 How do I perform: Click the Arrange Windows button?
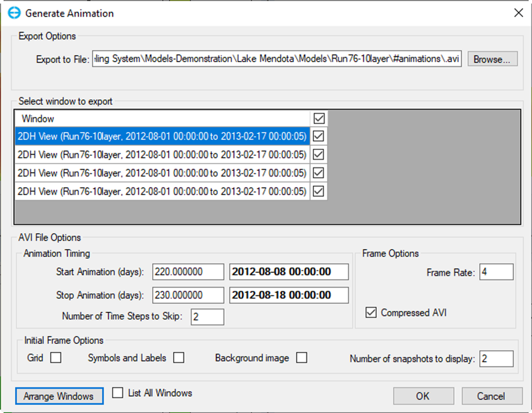[x=59, y=396]
